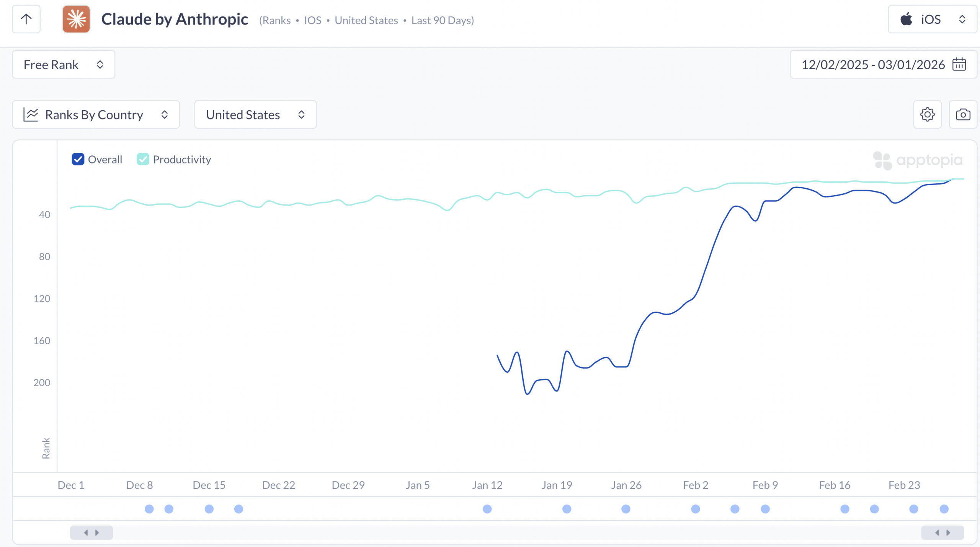Click the right range slider handle

pyautogui.click(x=942, y=532)
